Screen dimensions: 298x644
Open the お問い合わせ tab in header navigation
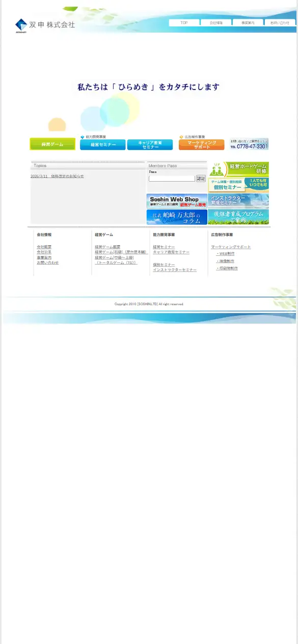point(280,22)
